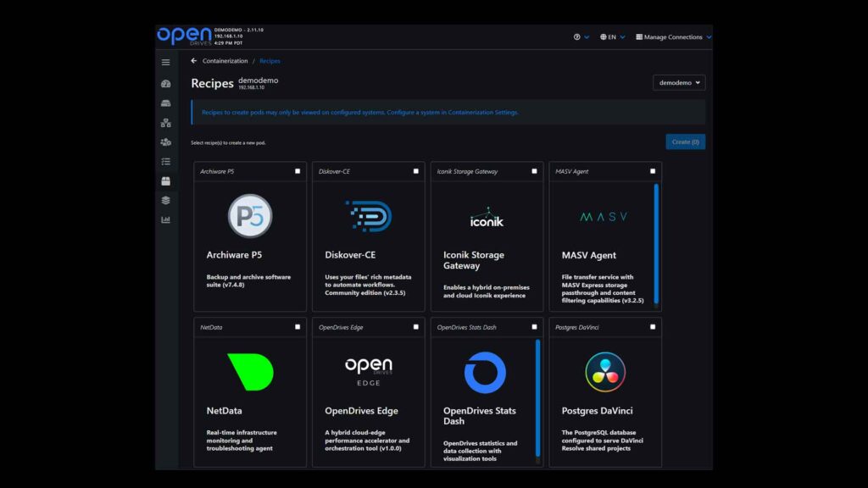
Task: Open the layers stack icon in sidebar
Action: click(x=165, y=200)
